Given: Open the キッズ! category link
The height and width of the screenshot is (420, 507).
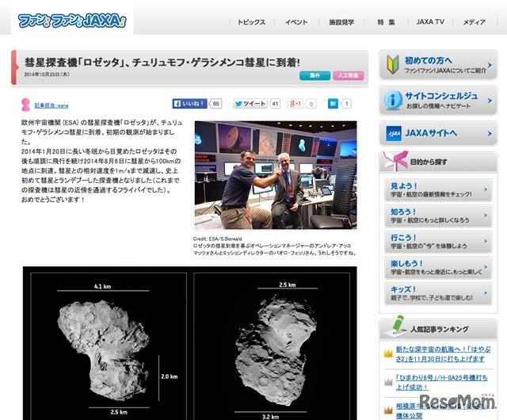Looking at the screenshot, I should (438, 293).
